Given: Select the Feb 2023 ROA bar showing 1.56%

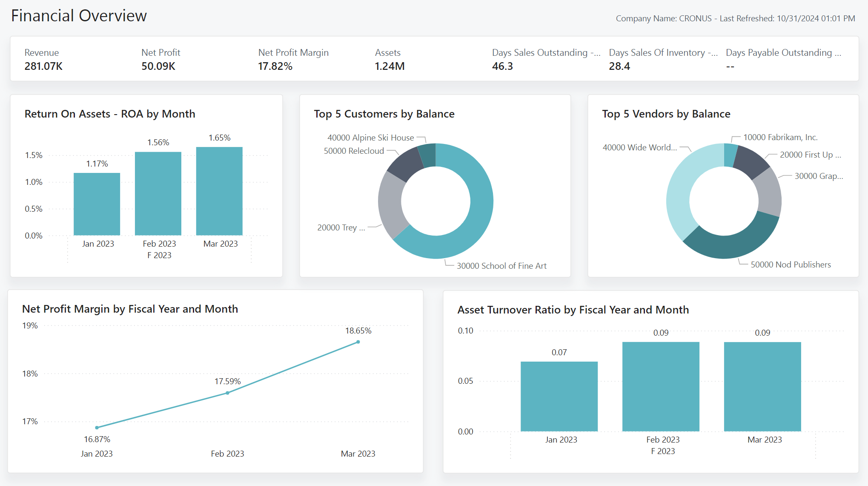Looking at the screenshot, I should [158, 193].
